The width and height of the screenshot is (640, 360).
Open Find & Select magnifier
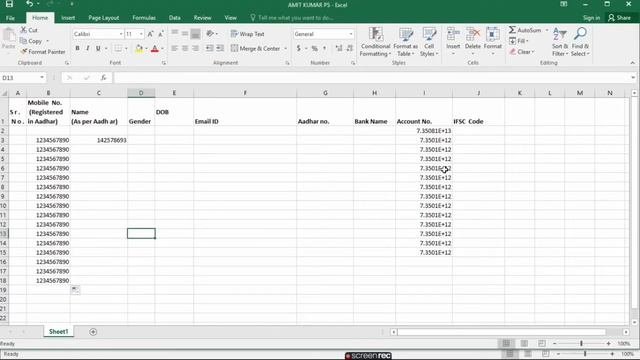click(580, 42)
